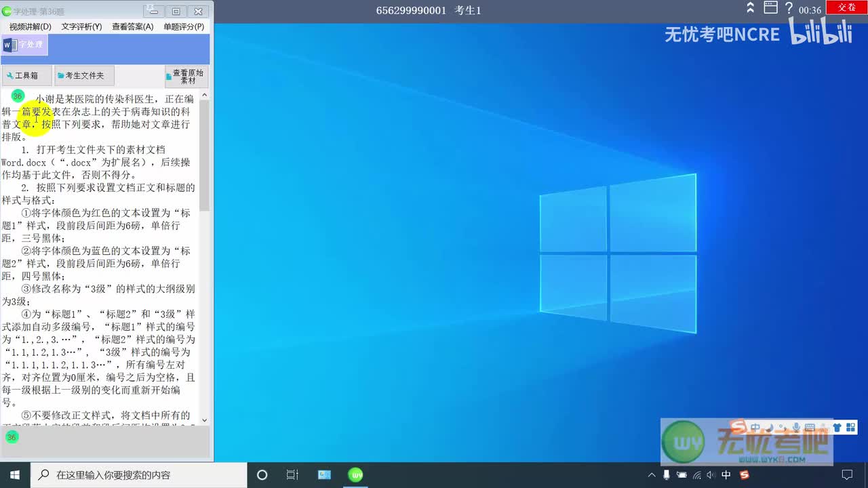Open the Windows Start menu

point(15,475)
